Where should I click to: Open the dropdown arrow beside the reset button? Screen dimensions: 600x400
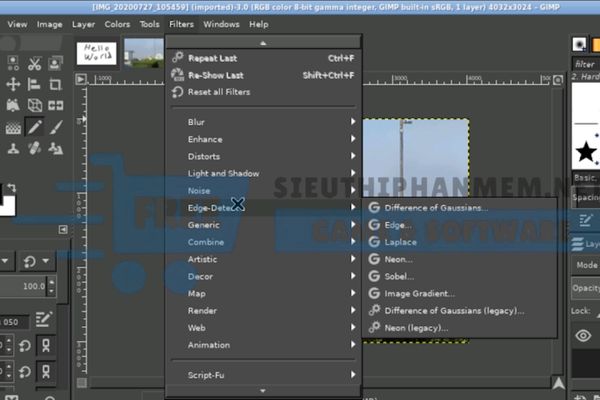[x=46, y=261]
